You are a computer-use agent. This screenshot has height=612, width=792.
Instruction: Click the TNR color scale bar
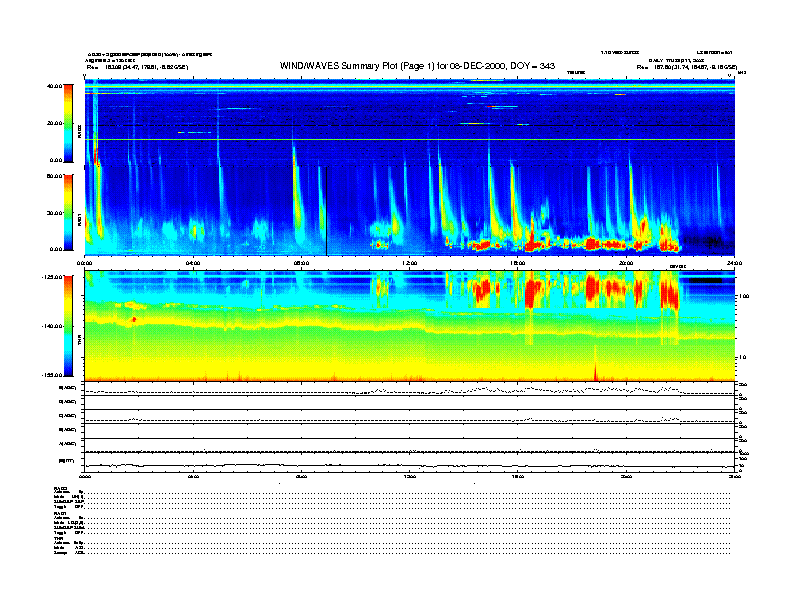[x=68, y=325]
